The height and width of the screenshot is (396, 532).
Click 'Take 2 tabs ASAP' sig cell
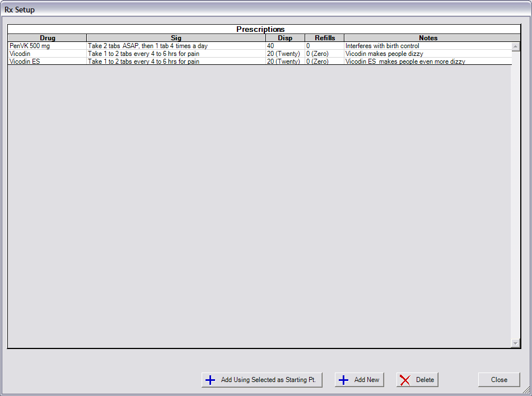176,46
